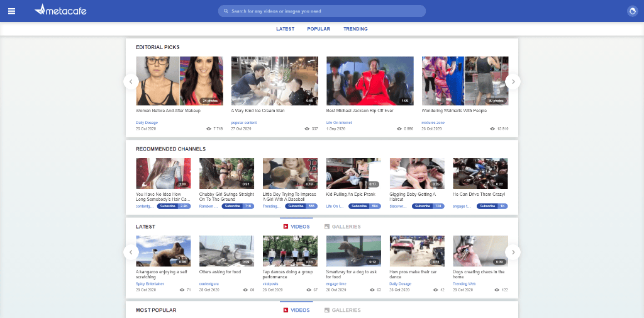Open Trending Web channel link
This screenshot has height=318, width=644.
[x=465, y=284]
